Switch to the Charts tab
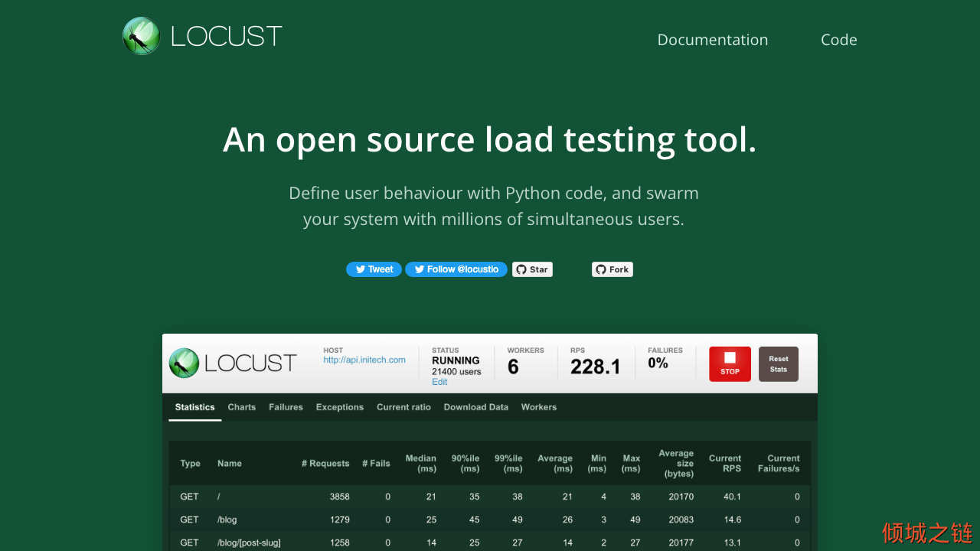 (x=242, y=407)
